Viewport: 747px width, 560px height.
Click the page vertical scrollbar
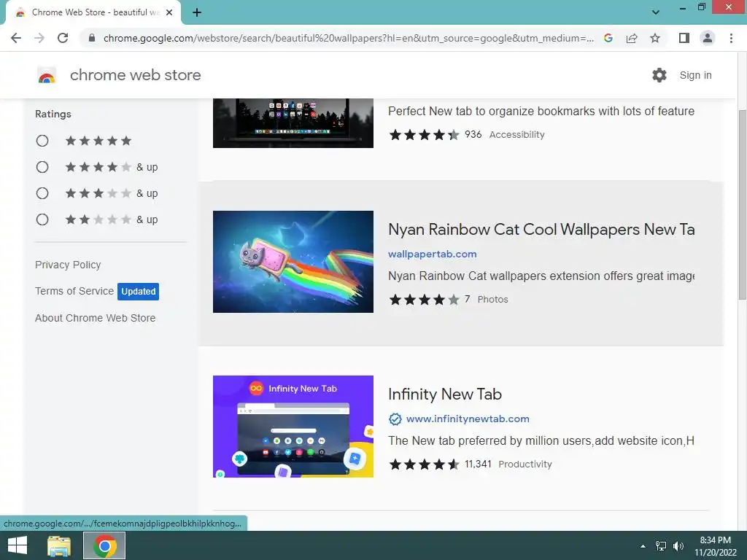pos(742,205)
